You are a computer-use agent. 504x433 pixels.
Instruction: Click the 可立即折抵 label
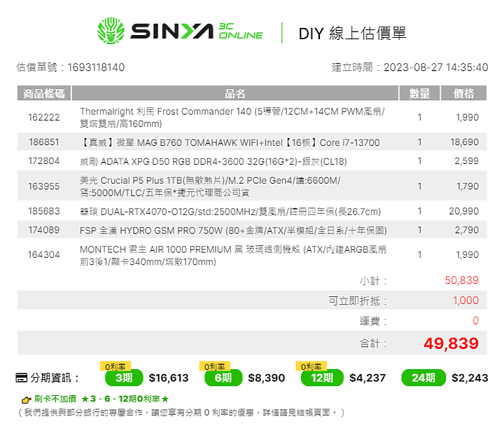click(x=358, y=301)
